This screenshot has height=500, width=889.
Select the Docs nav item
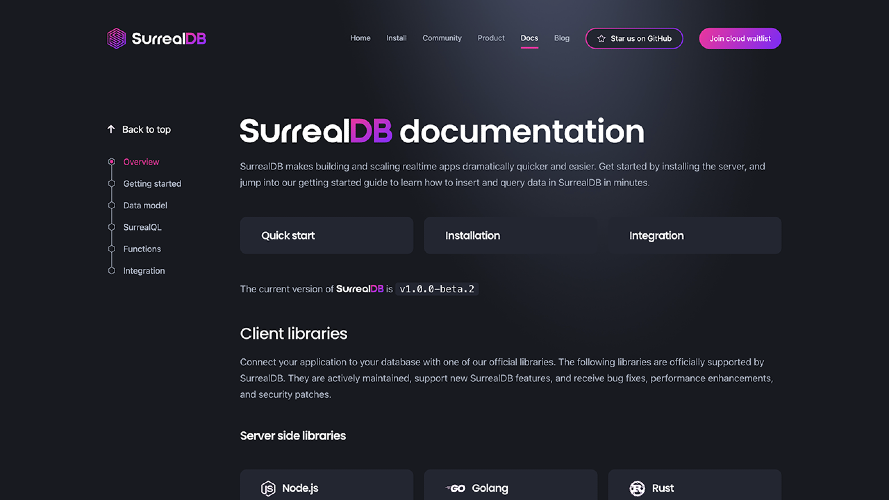pos(529,38)
